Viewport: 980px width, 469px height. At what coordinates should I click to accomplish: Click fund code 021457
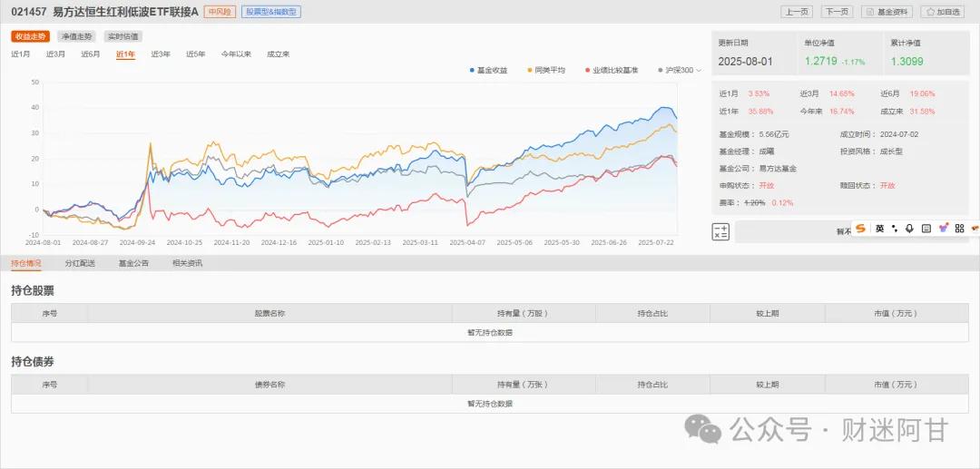pos(29,12)
